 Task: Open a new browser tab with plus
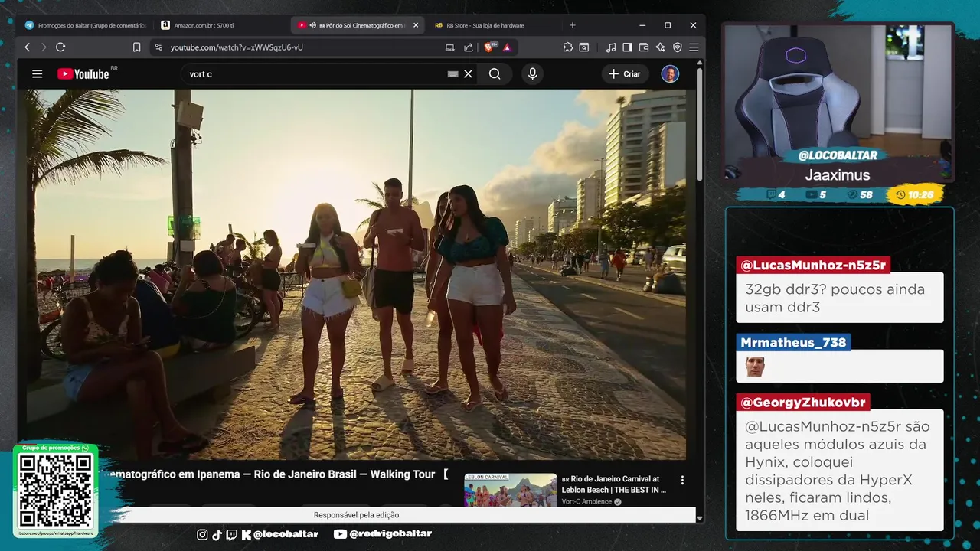(572, 25)
